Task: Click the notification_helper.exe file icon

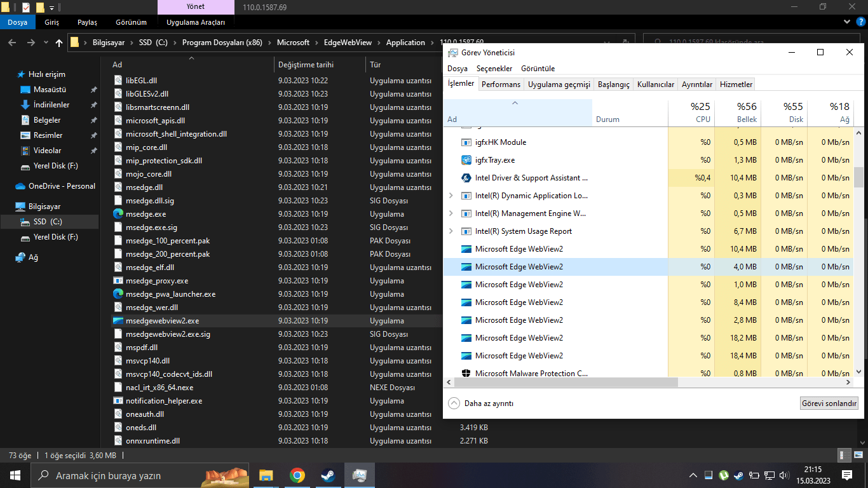Action: pos(118,401)
